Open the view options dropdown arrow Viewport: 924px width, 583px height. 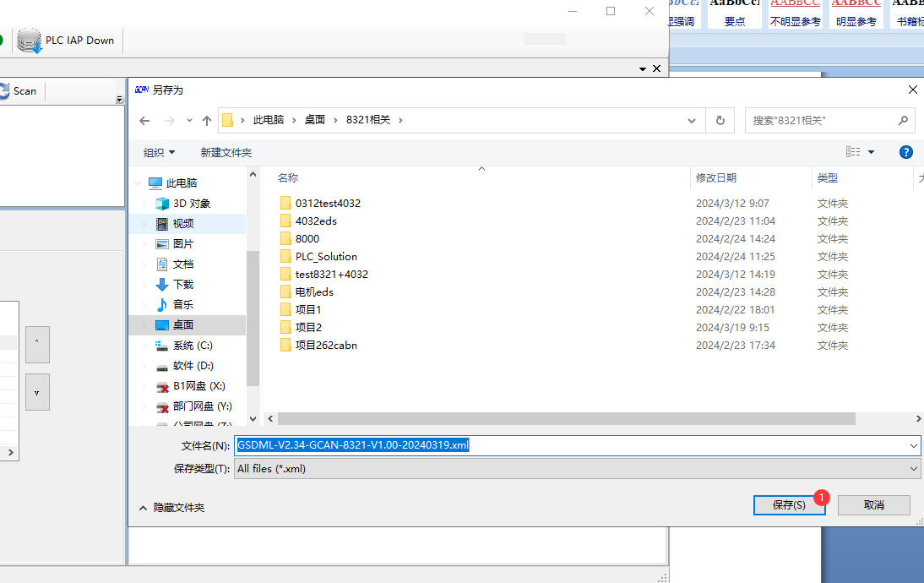click(x=871, y=152)
